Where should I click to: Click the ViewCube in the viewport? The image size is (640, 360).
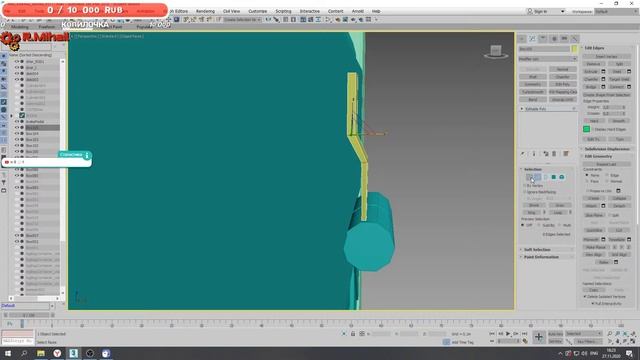496,52
